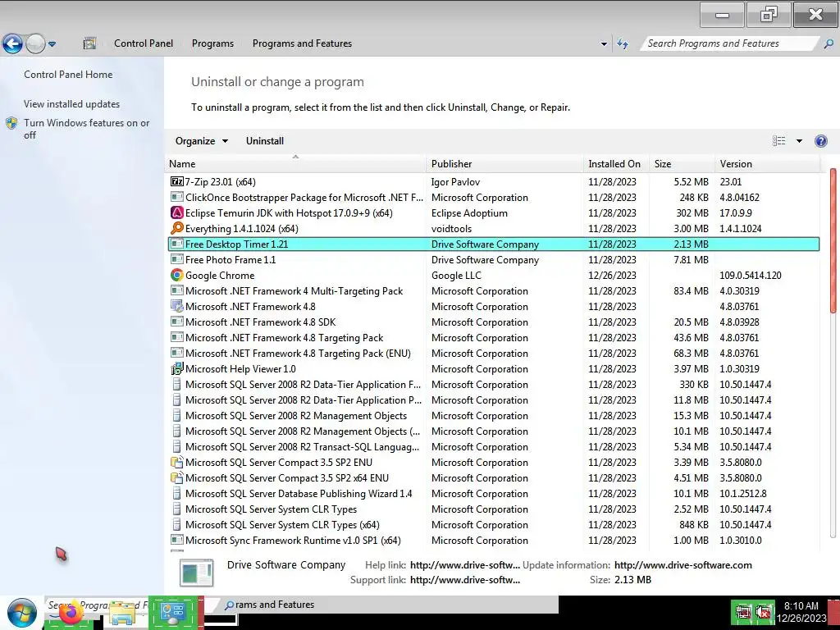Open help with the question mark icon
This screenshot has width=840, height=630.
point(820,141)
